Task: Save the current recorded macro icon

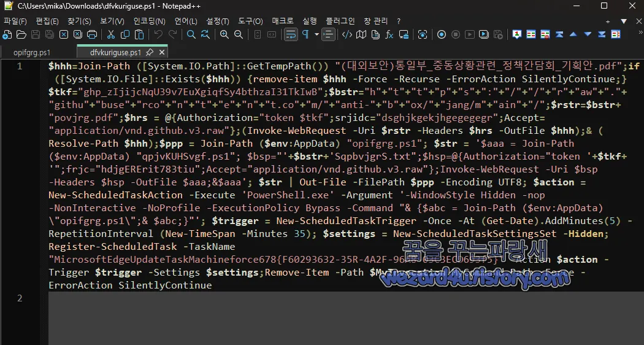Action: [x=498, y=34]
